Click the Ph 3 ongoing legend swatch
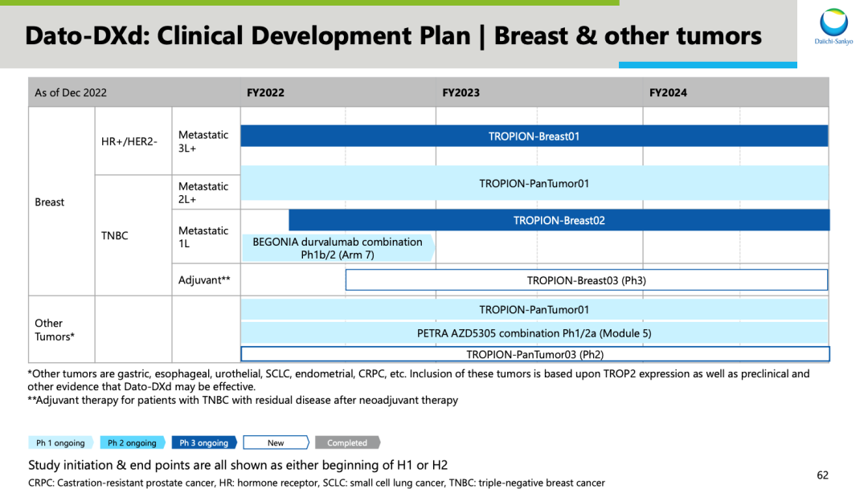The width and height of the screenshot is (868, 489). click(204, 442)
